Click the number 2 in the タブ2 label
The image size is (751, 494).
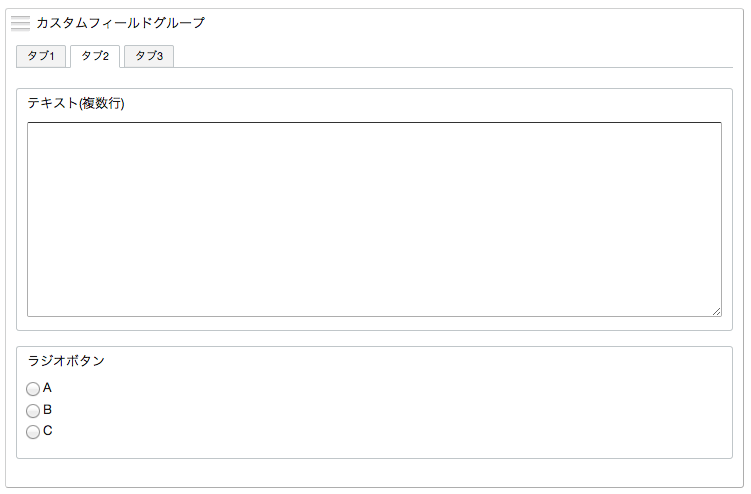[x=106, y=57]
